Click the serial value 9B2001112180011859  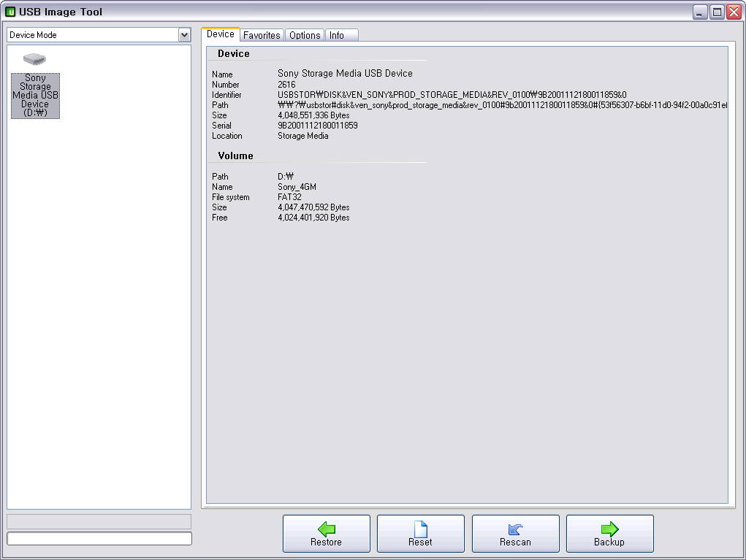[317, 126]
